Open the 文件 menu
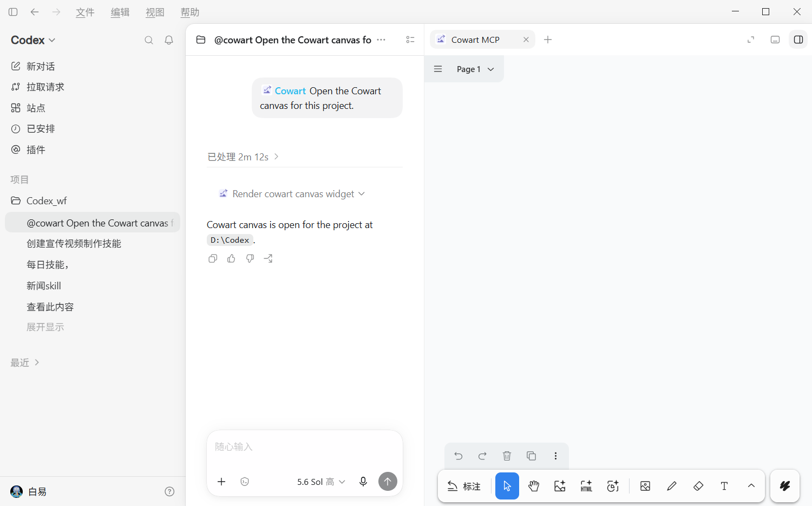Screen dimensions: 812x506 (85, 12)
